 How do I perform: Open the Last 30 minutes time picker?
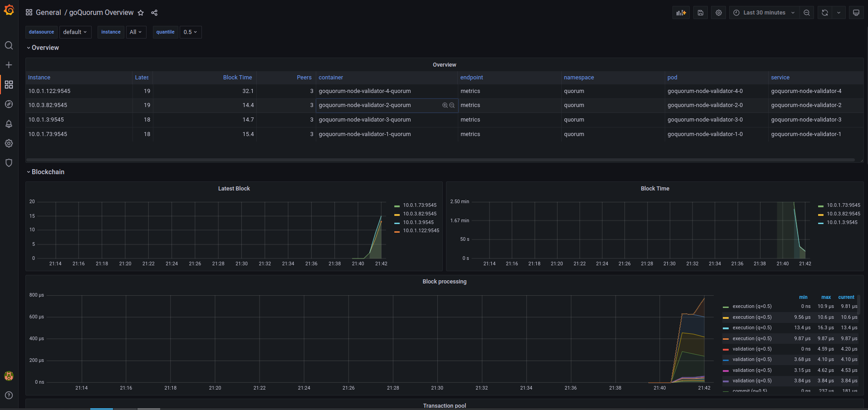pos(764,13)
